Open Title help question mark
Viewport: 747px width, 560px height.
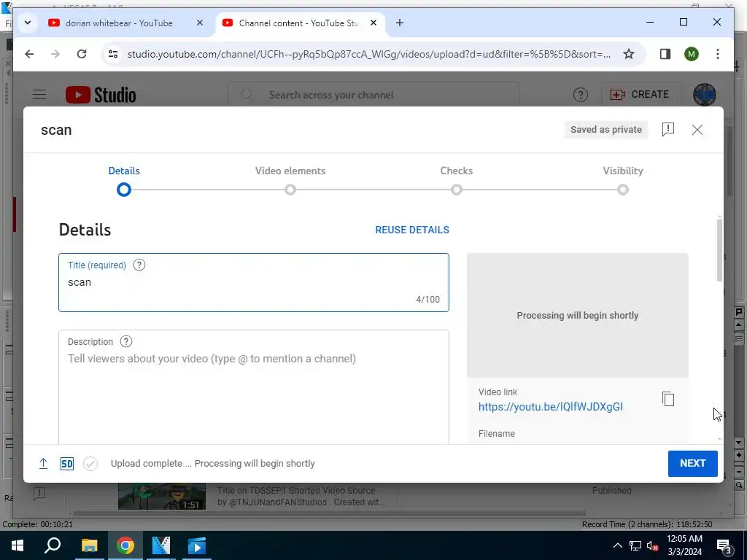[139, 265]
